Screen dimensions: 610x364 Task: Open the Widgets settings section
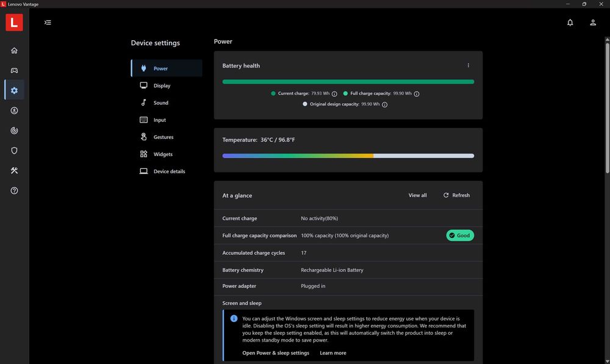tap(167, 154)
